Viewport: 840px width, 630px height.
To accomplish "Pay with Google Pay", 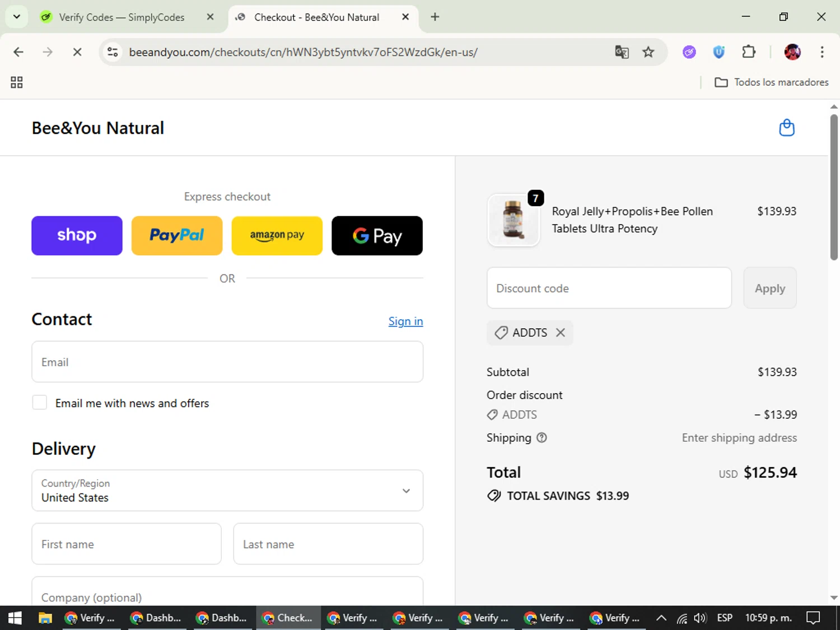I will [x=377, y=236].
